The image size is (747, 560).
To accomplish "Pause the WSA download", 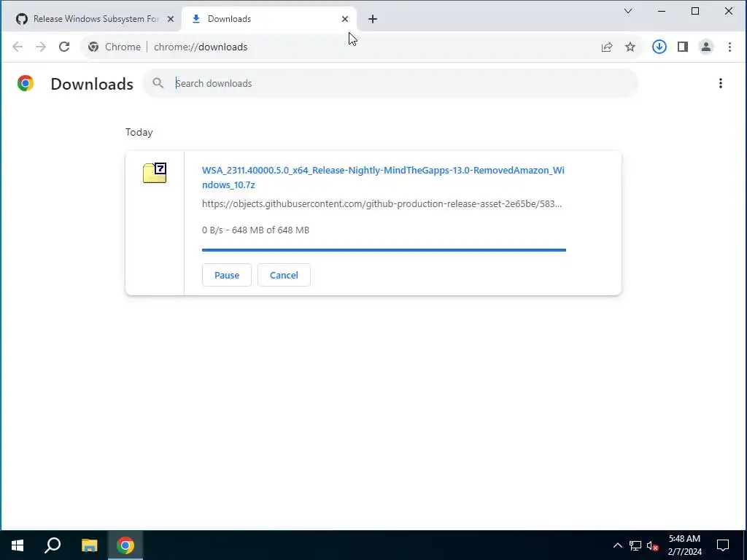I will [x=227, y=275].
